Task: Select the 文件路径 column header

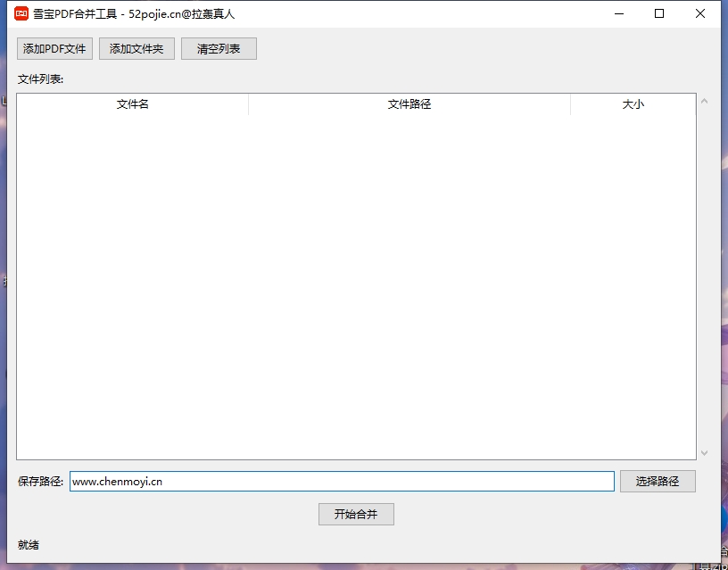Action: point(409,104)
